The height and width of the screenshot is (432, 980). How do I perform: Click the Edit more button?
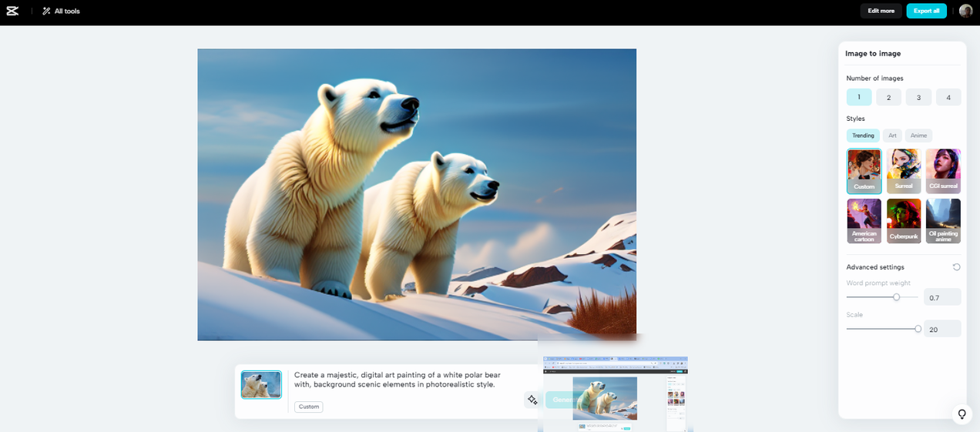881,11
